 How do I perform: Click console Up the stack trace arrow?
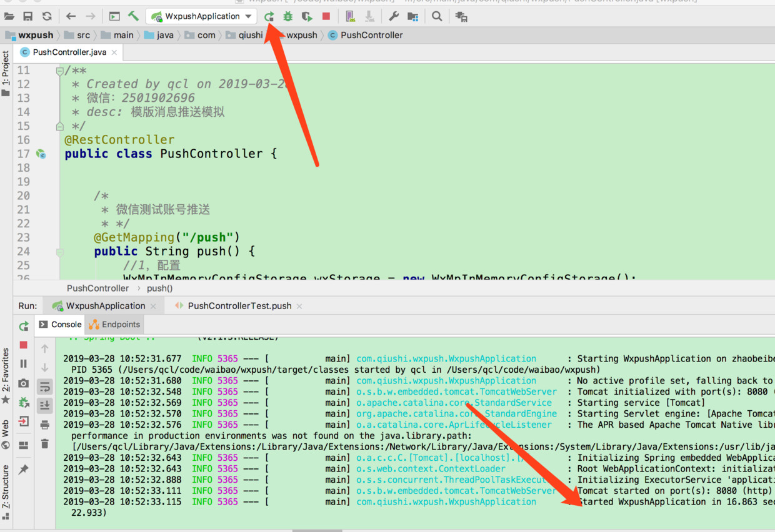tap(44, 348)
